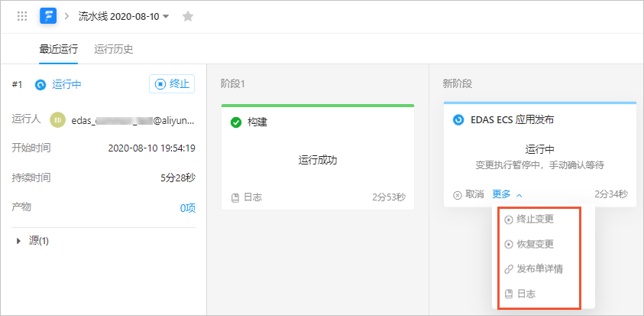The width and height of the screenshot is (644, 316).
Task: Click start time 2020-08-10 19:54:19
Action: 151,148
